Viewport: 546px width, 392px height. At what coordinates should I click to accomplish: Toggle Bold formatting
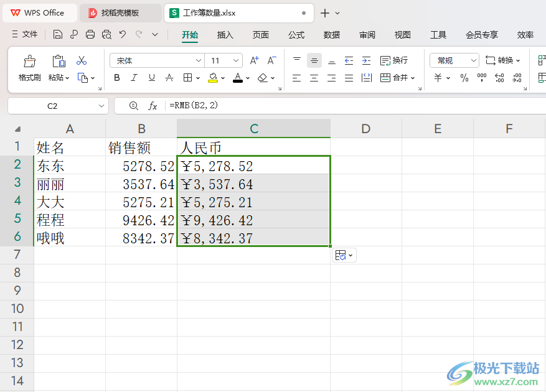pyautogui.click(x=117, y=78)
